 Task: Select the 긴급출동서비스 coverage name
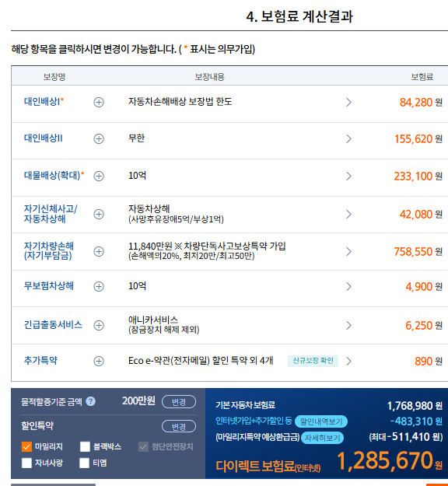(x=53, y=325)
